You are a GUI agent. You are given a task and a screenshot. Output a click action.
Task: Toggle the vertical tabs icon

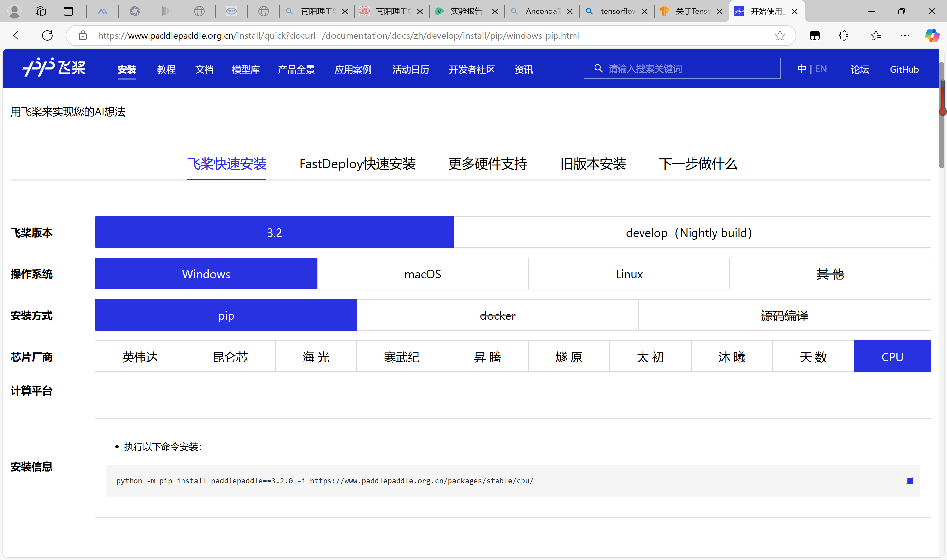(68, 11)
